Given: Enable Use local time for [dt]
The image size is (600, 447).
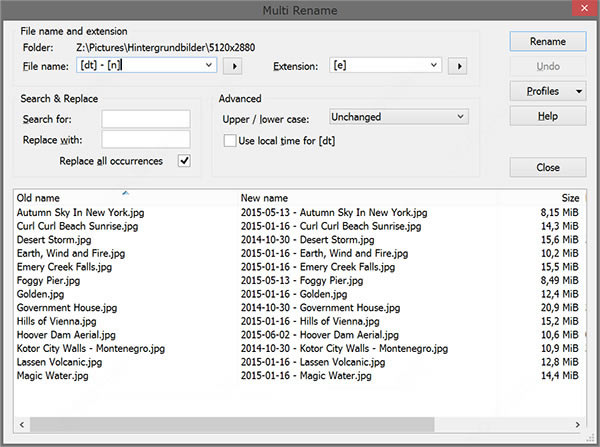Looking at the screenshot, I should pos(230,141).
